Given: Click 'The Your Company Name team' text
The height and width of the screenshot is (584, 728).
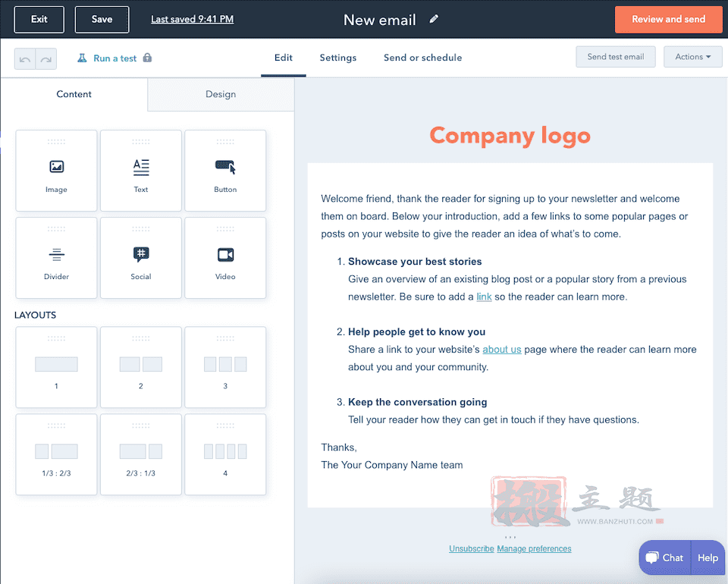Looking at the screenshot, I should [392, 465].
